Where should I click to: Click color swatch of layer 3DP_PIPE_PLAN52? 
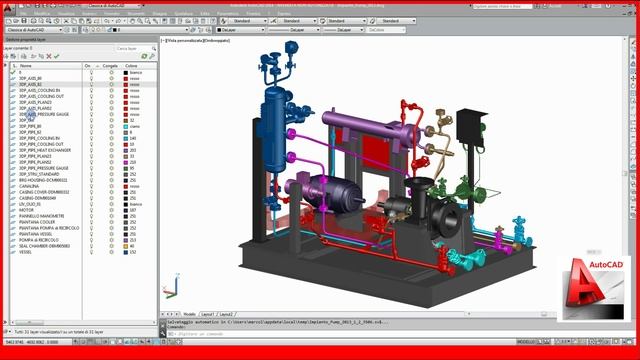coord(126,162)
